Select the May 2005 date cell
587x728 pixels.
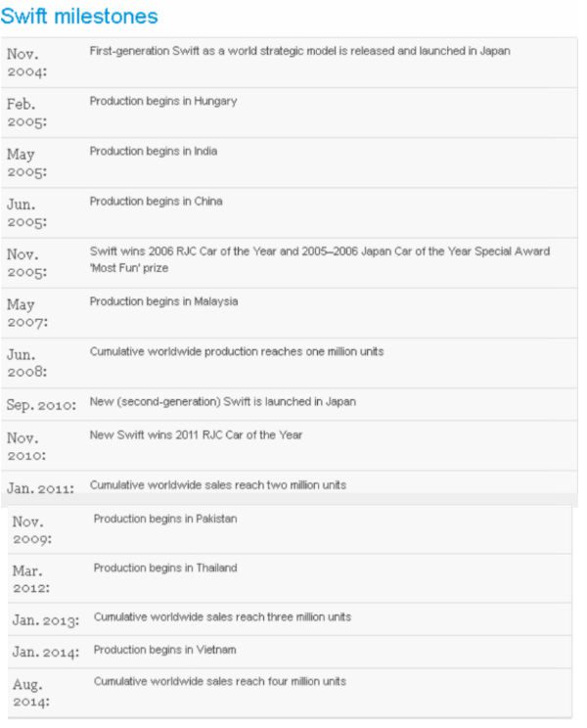(25, 161)
